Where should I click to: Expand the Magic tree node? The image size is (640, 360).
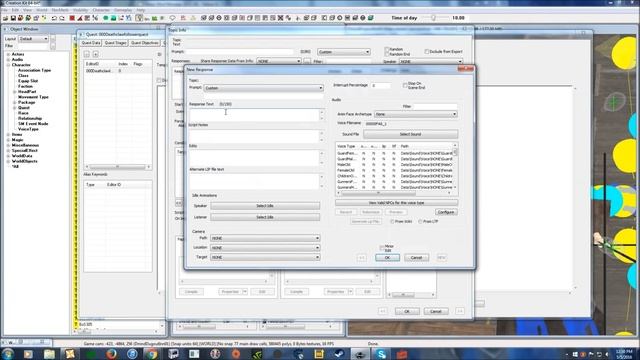pyautogui.click(x=8, y=140)
